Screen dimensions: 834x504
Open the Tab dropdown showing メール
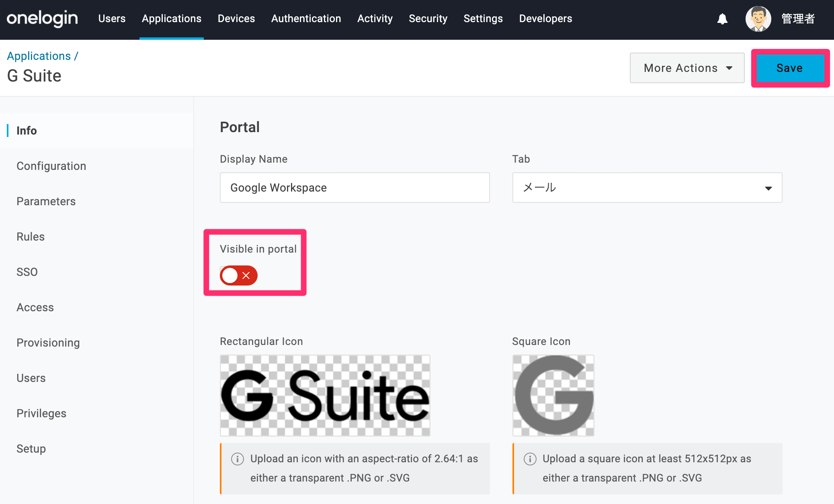pos(647,188)
